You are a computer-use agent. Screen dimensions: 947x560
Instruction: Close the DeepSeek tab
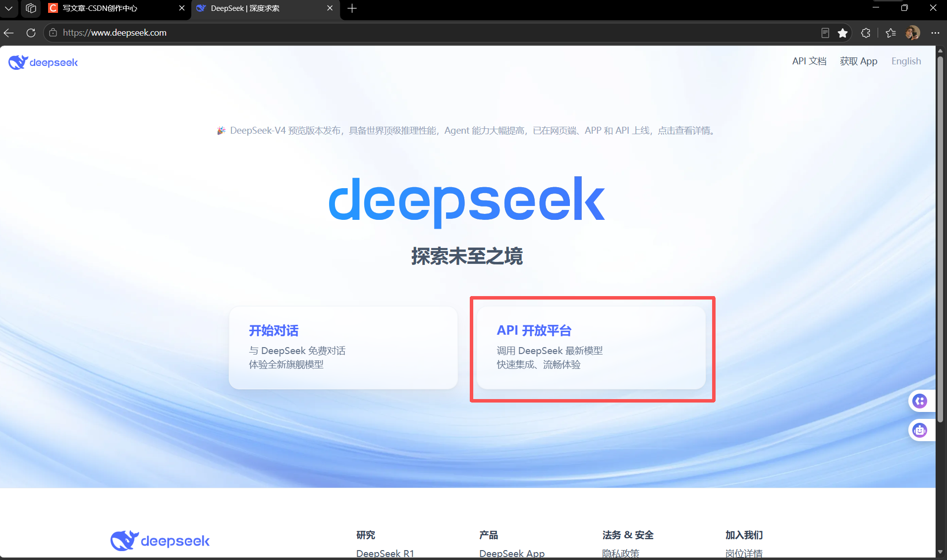tap(330, 8)
